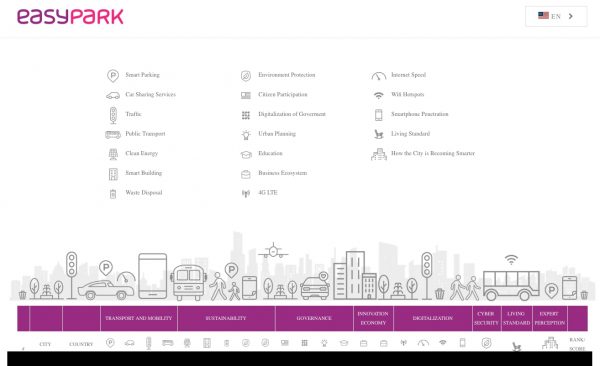Sort table by the cyber security shield icon
Image resolution: width=600 pixels, height=366 pixels.
[x=486, y=343]
